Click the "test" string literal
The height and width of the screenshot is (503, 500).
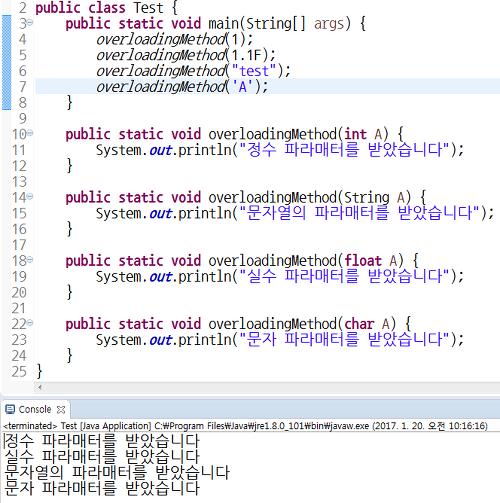pyautogui.click(x=254, y=71)
